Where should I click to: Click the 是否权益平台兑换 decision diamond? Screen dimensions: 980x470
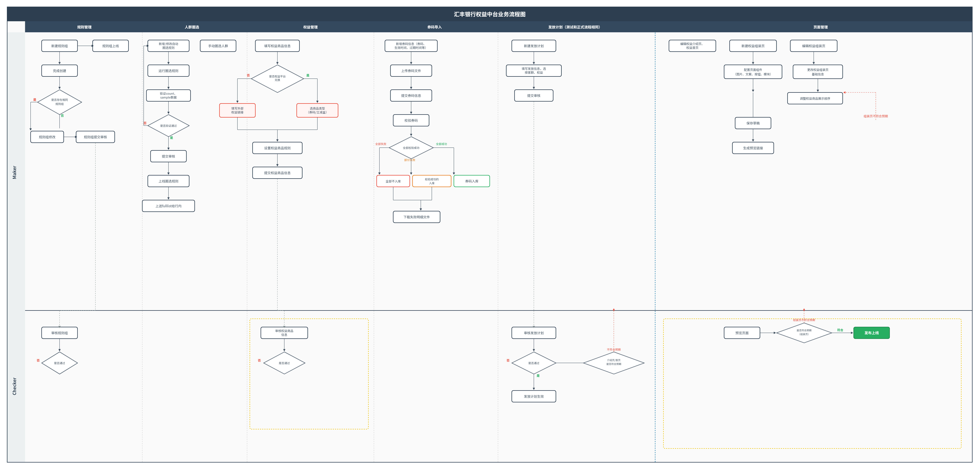277,79
